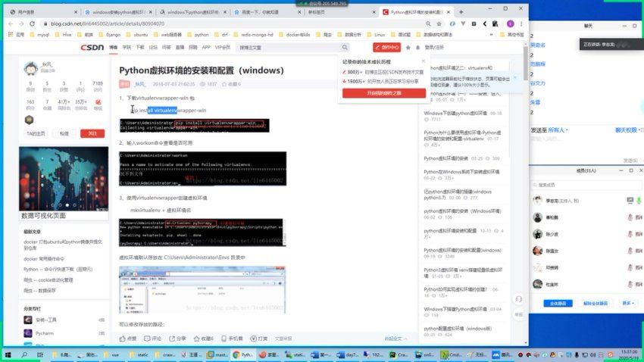Screen dimensions: 644x362
Task: Click the 登录/注册 link
Action: (x=434, y=48)
